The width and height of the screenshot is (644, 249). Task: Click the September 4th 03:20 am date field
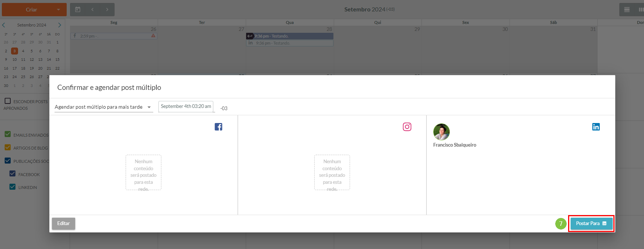(186, 106)
